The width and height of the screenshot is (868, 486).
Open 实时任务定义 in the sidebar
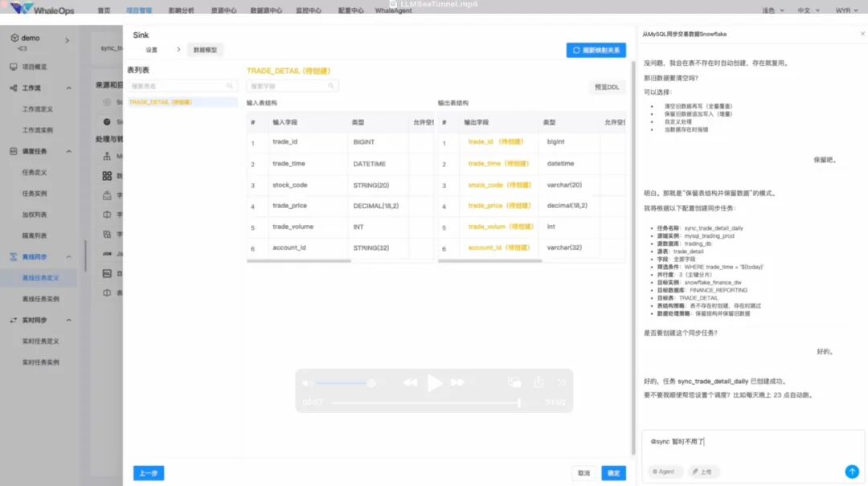click(x=40, y=341)
